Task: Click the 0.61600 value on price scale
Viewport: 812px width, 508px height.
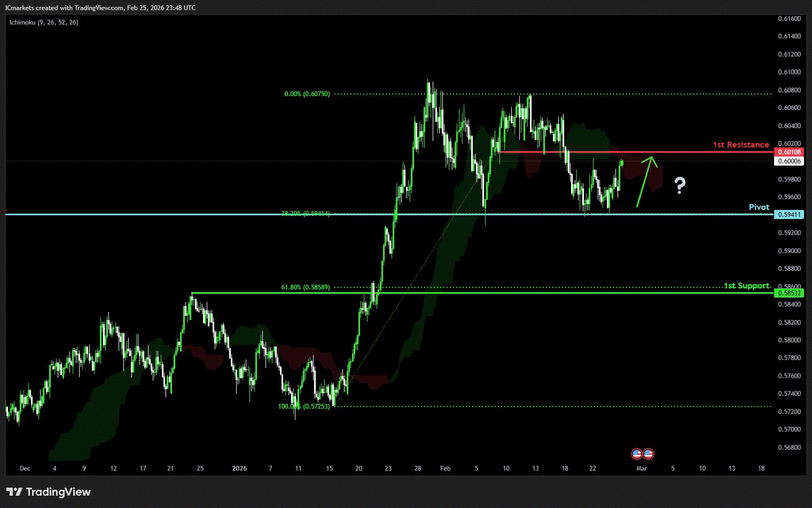Action: click(789, 19)
